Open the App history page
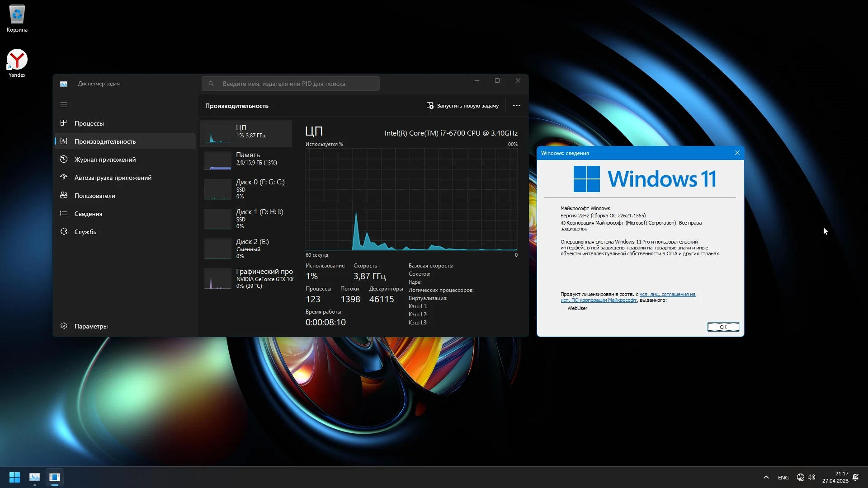This screenshot has width=868, height=488. [x=104, y=160]
